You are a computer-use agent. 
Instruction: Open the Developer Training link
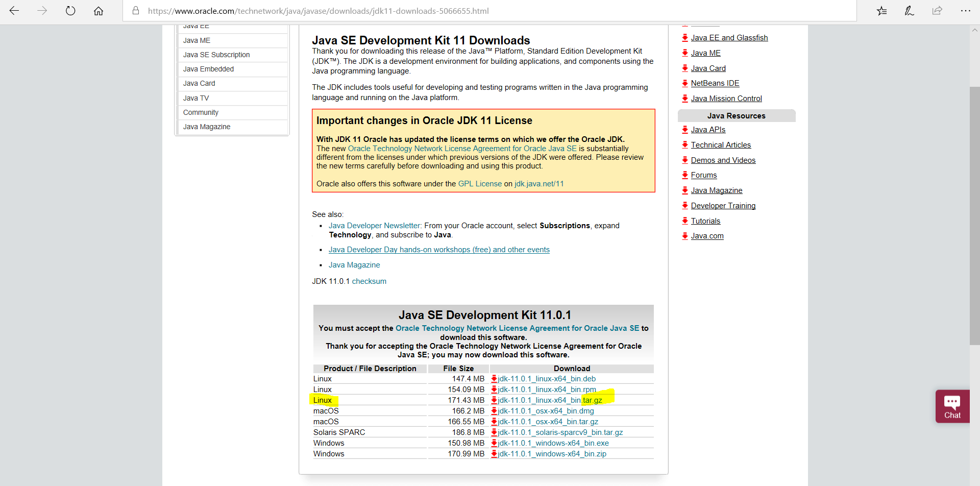point(723,206)
